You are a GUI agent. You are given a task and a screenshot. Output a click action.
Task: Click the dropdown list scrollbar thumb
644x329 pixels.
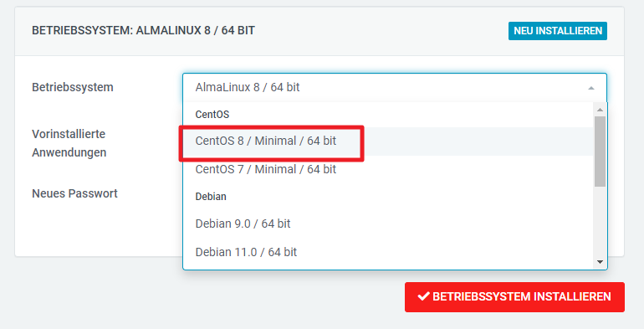coord(600,152)
